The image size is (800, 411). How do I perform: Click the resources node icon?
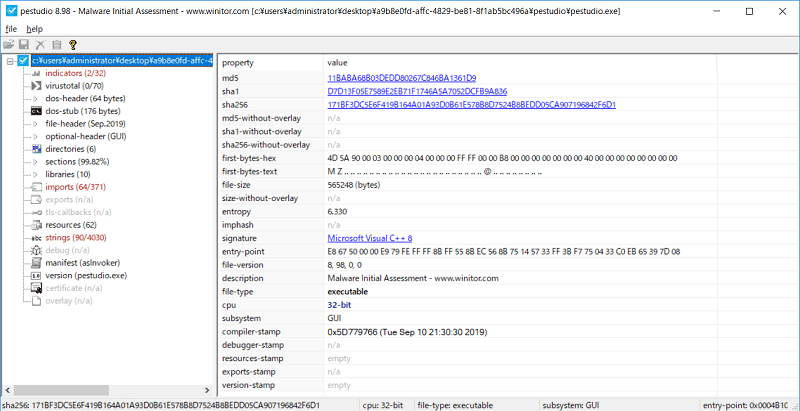point(36,225)
